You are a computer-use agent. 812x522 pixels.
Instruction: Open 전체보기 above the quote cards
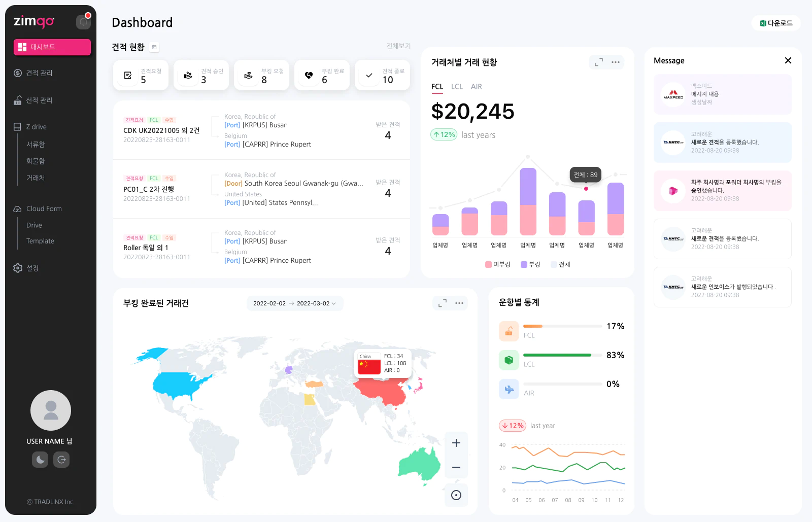pos(398,46)
